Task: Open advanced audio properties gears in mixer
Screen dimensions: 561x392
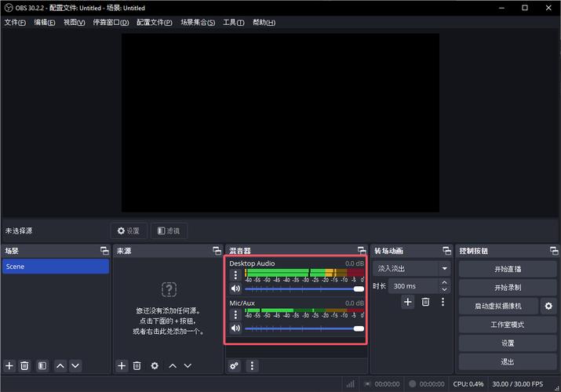Action: coord(234,365)
